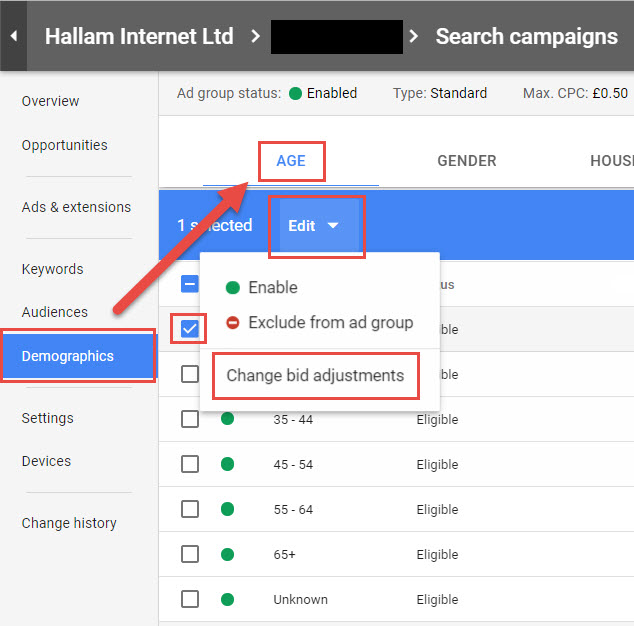Viewport: 634px width, 626px height.
Task: Click Eligible status for 35 - 44
Action: tap(437, 420)
